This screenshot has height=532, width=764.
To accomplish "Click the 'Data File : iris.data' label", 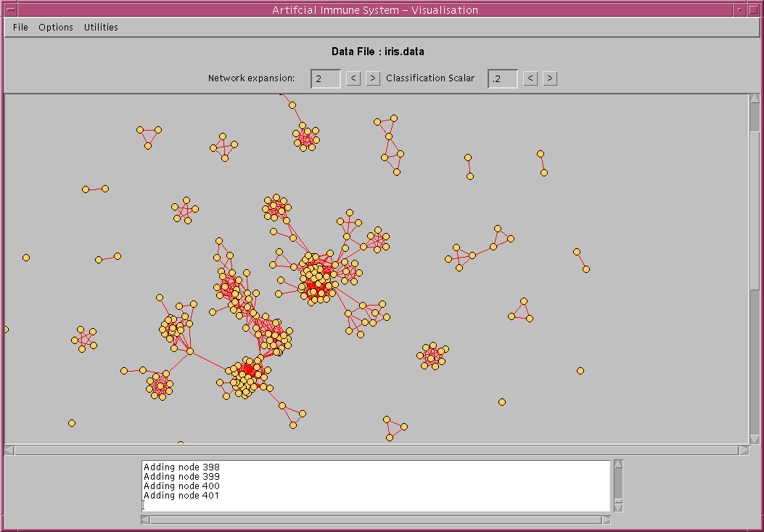I will [377, 52].
